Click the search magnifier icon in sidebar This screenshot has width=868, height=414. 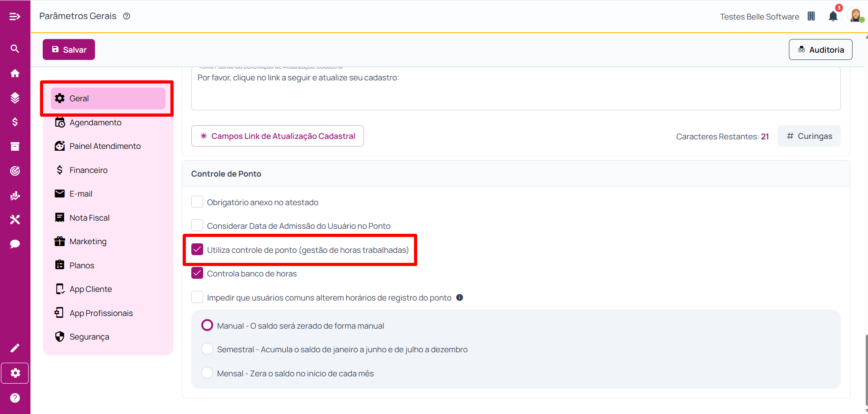coord(15,49)
